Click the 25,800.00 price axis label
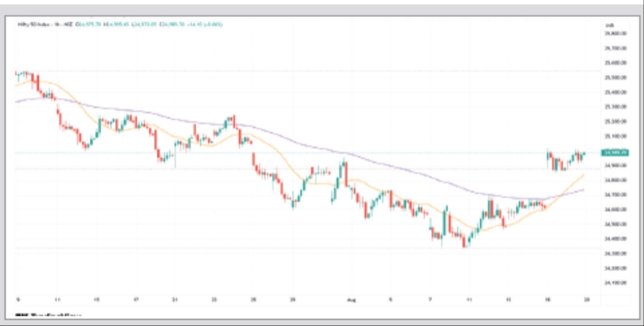644x326 pixels. (614, 34)
